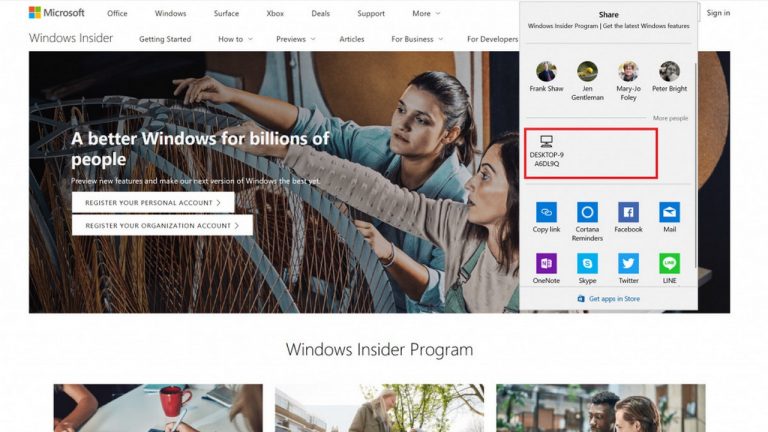Open For Developers section
The image size is (768, 432).
click(492, 39)
